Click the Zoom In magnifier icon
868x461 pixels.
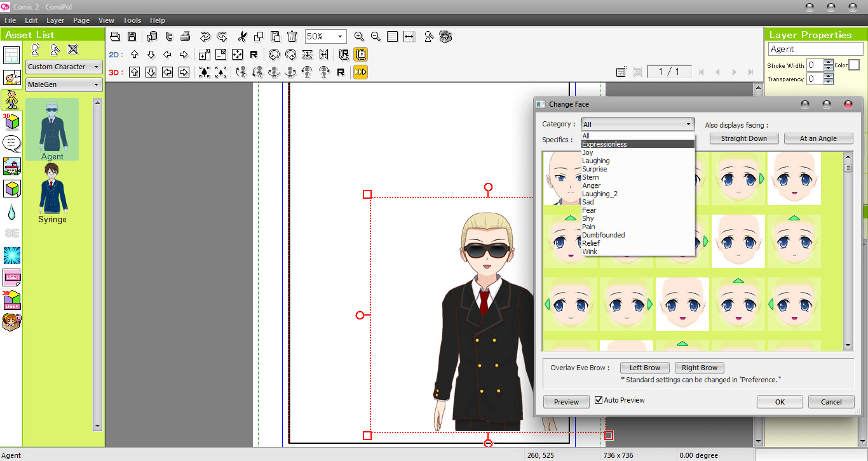(360, 36)
